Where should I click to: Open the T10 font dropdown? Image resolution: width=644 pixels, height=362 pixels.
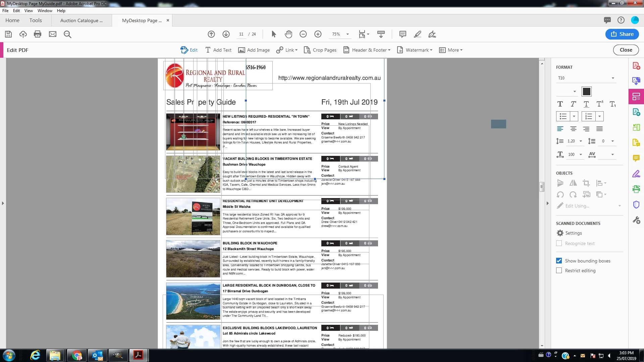point(612,78)
